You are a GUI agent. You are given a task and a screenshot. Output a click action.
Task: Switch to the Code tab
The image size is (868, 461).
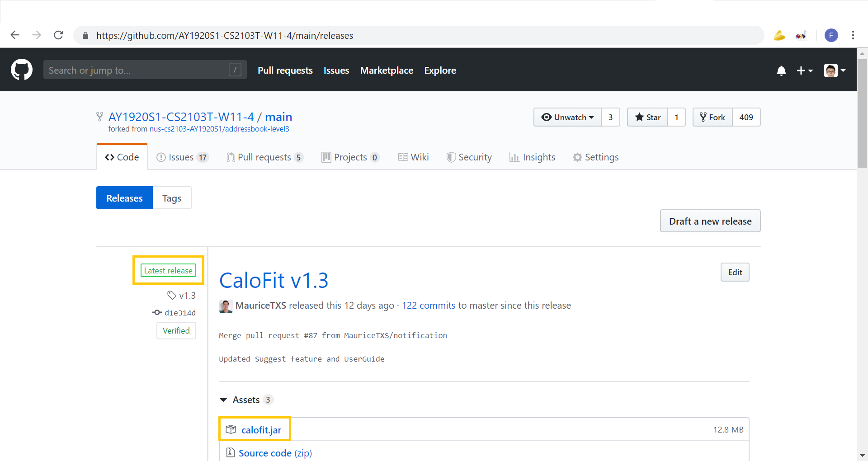pyautogui.click(x=122, y=157)
